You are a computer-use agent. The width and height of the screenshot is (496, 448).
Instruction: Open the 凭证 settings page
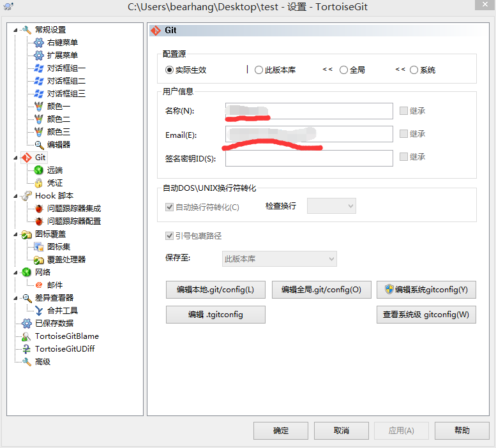[x=55, y=183]
